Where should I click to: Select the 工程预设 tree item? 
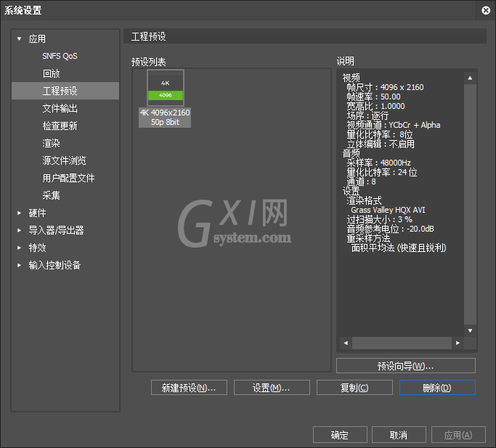coord(65,91)
